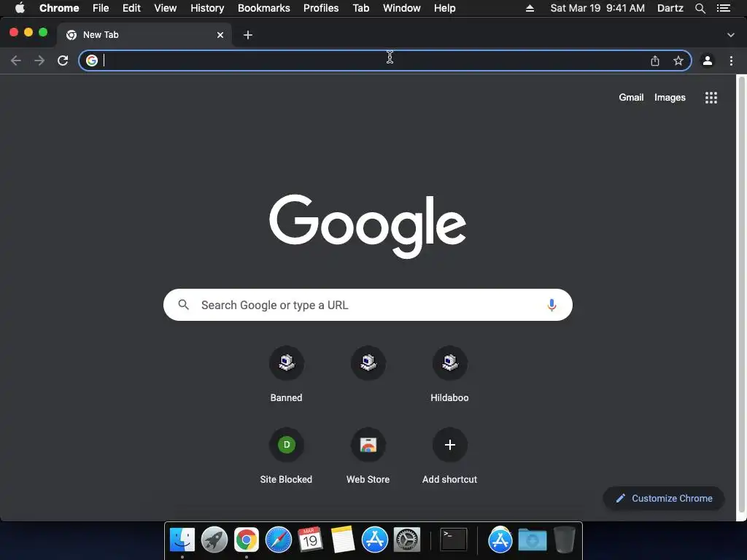This screenshot has height=560, width=747.
Task: Open the View menu
Action: [x=166, y=8]
